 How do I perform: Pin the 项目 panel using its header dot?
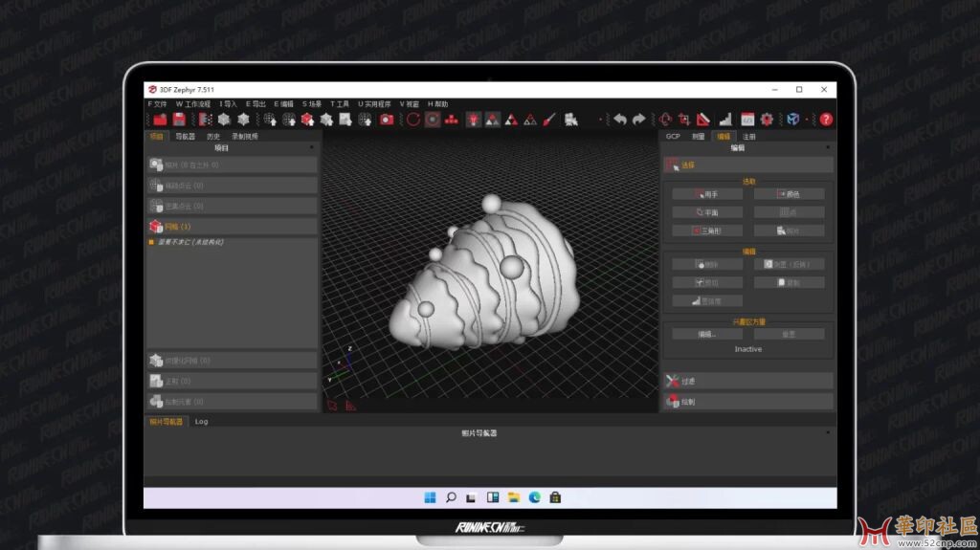(x=312, y=147)
